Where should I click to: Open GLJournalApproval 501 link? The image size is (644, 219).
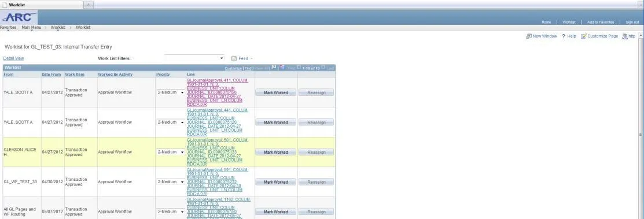[x=217, y=152]
